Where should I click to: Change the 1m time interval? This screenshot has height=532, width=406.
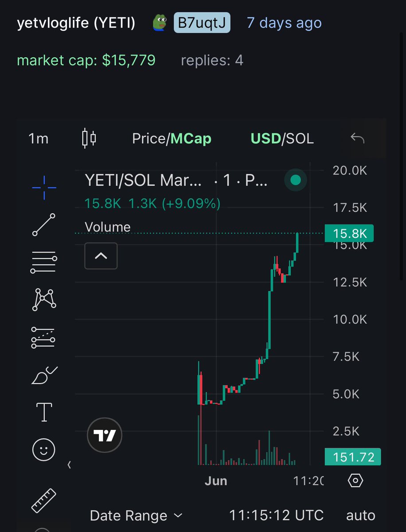coord(38,138)
